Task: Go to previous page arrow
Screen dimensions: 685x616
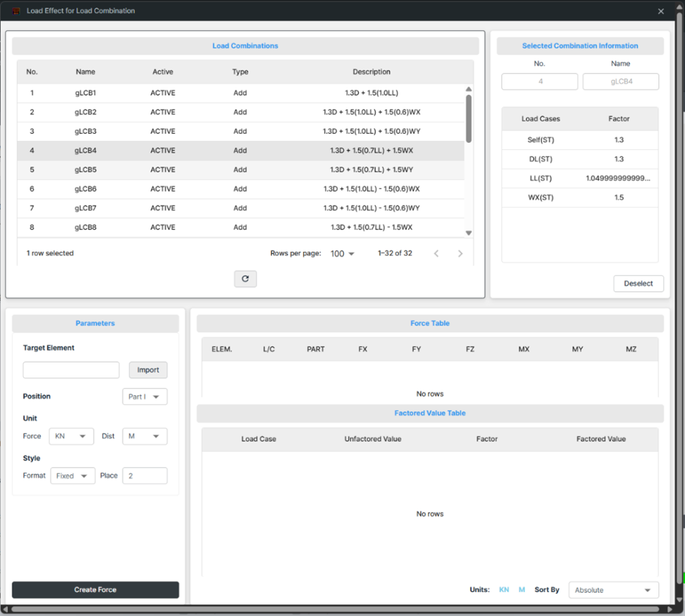Action: point(436,253)
